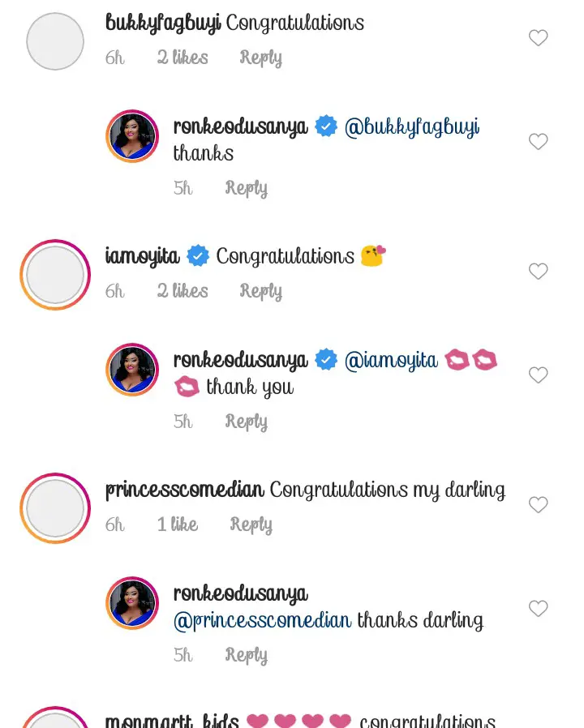Open iamoyita username profile link
This screenshot has width=584, height=728.
coord(142,256)
